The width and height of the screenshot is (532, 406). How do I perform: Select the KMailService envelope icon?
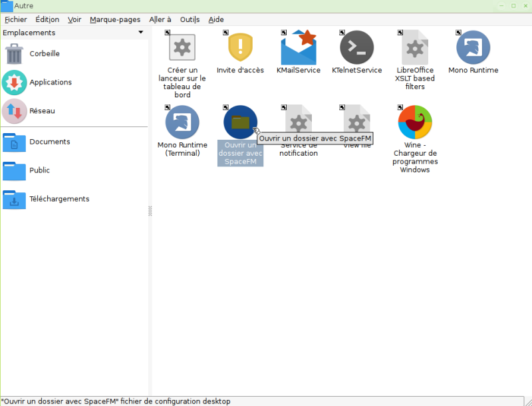click(x=299, y=47)
